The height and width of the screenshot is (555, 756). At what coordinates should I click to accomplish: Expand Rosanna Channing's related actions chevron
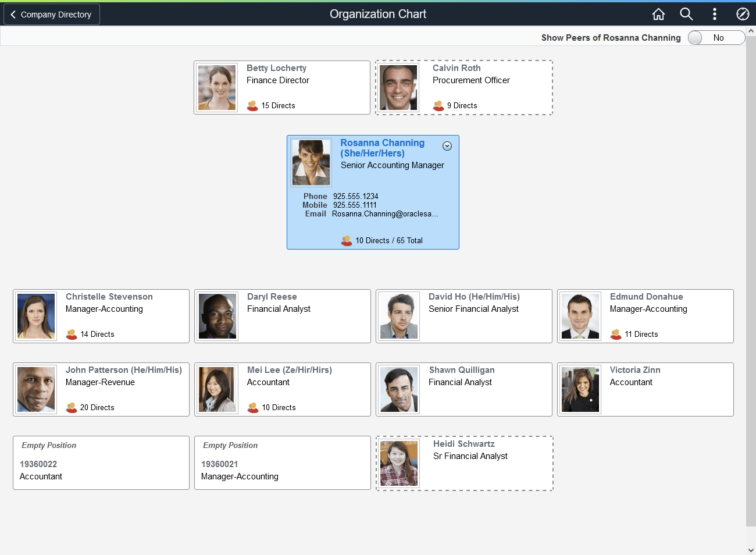click(447, 146)
